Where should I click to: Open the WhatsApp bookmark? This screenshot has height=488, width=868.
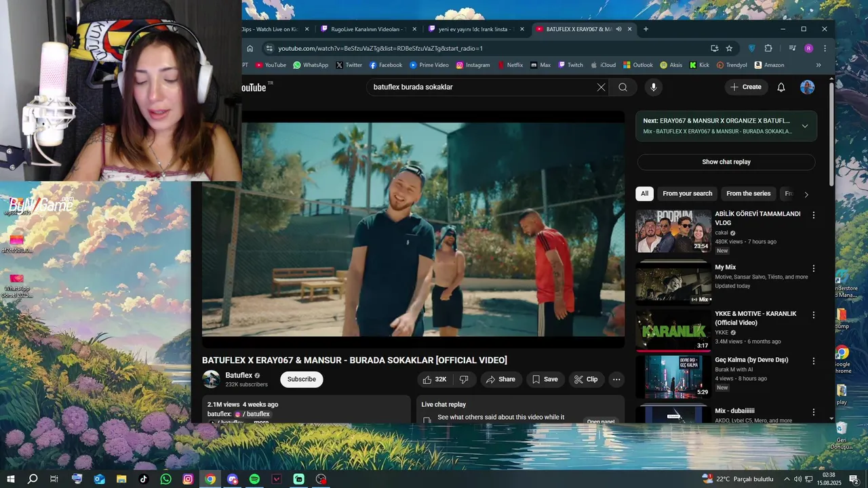pos(311,65)
